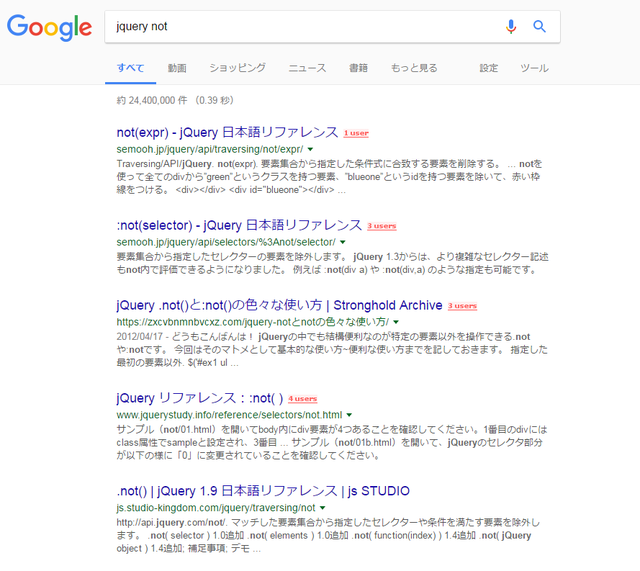Screen dimensions: 640x571
Task: Select the すべて tab
Action: [131, 68]
